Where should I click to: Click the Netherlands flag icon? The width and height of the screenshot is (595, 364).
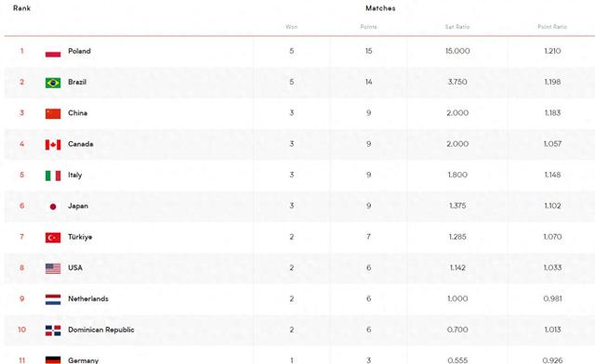(53, 300)
